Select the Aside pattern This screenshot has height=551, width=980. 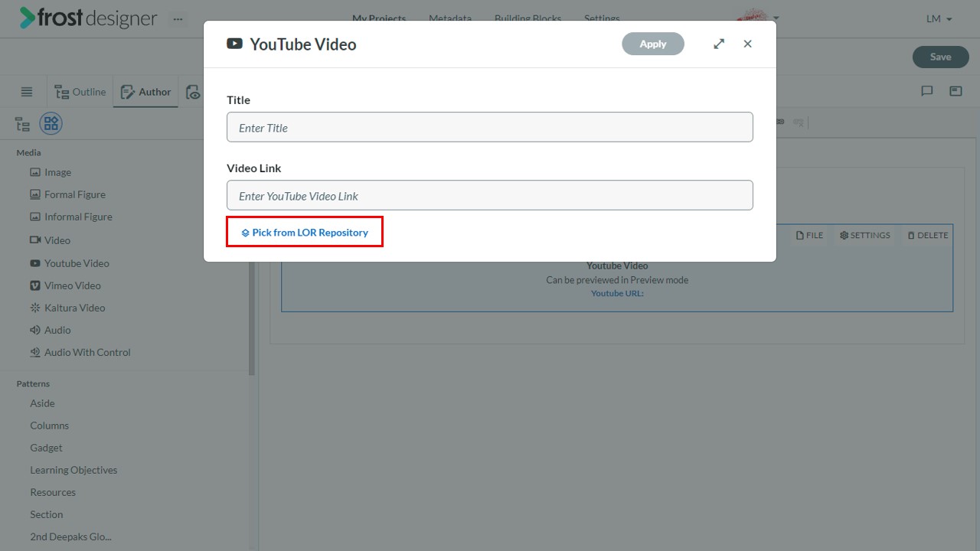pyautogui.click(x=42, y=403)
